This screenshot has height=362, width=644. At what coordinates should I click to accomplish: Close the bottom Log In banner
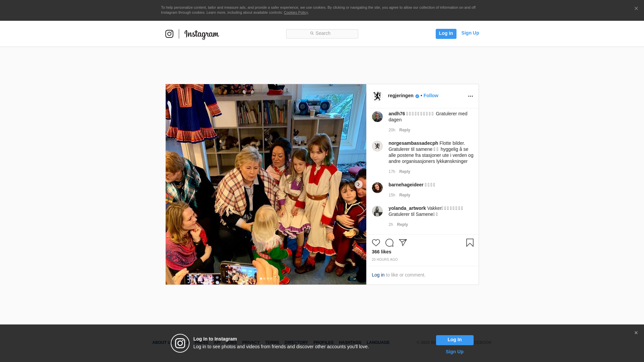point(636,333)
